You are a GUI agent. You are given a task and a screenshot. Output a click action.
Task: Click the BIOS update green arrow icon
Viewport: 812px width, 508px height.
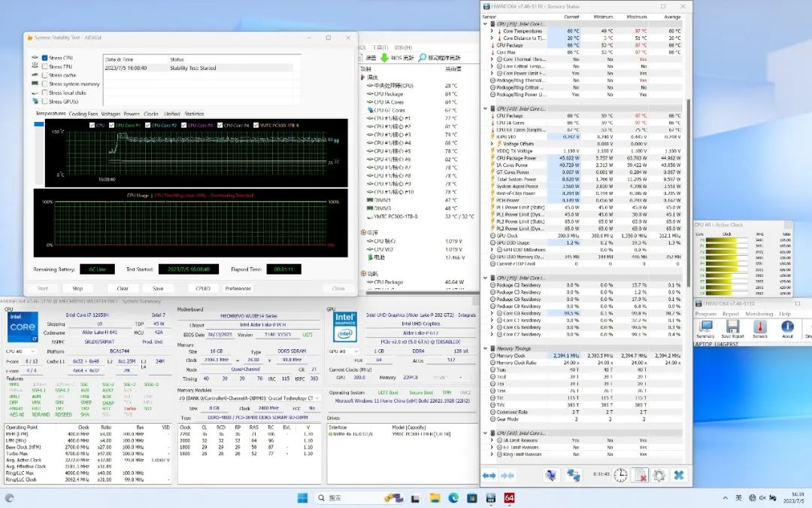384,57
